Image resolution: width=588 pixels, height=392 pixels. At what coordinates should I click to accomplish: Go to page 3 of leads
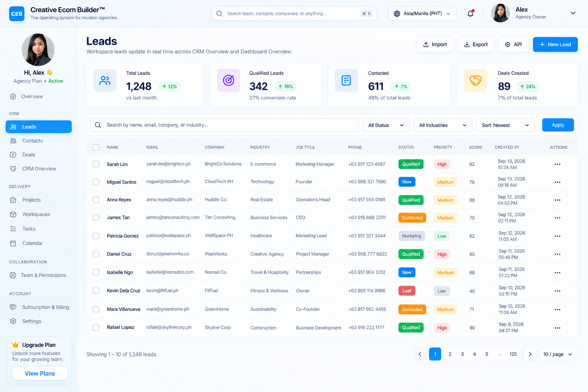click(462, 354)
